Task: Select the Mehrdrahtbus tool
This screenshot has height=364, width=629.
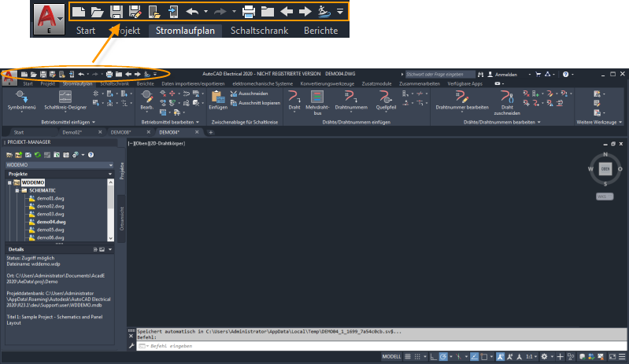Action: [317, 97]
